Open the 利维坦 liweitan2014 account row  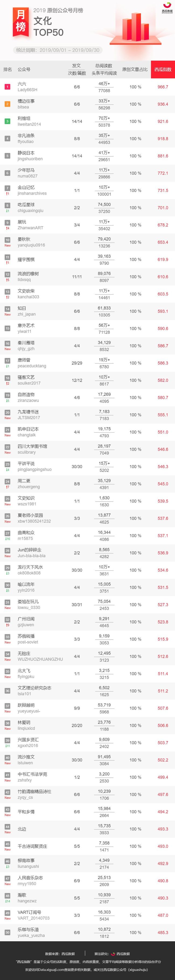87,121
